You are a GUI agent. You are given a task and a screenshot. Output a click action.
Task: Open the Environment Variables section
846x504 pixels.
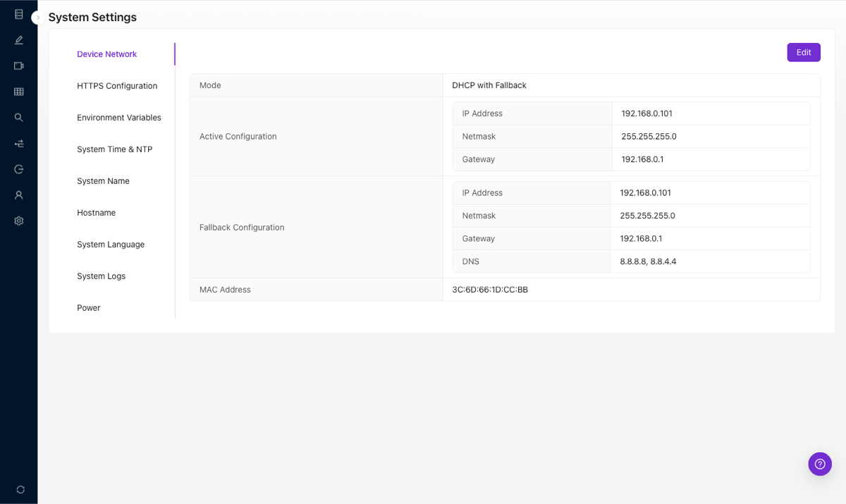point(119,118)
